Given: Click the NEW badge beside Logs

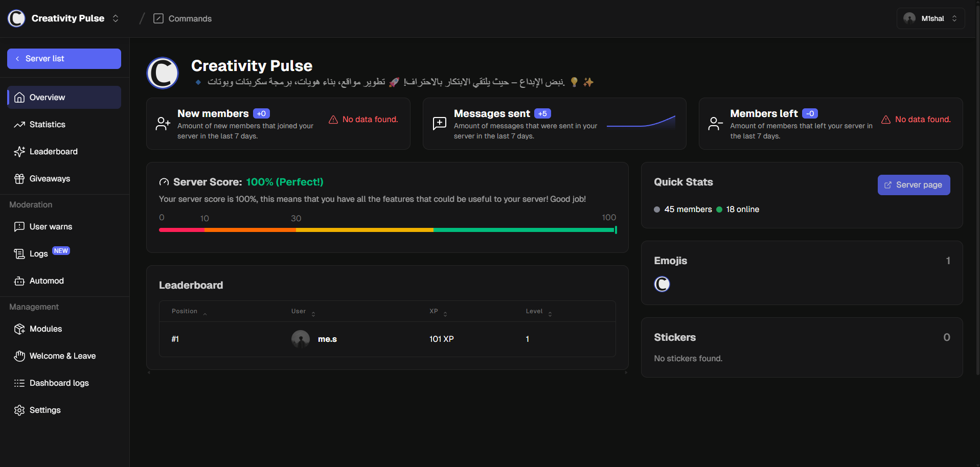Looking at the screenshot, I should (x=61, y=251).
